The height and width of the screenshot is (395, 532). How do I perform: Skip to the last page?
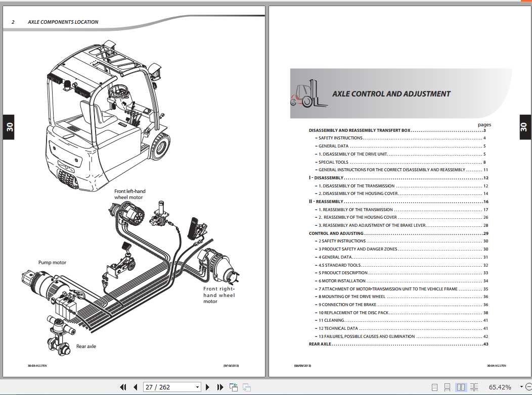point(219,386)
